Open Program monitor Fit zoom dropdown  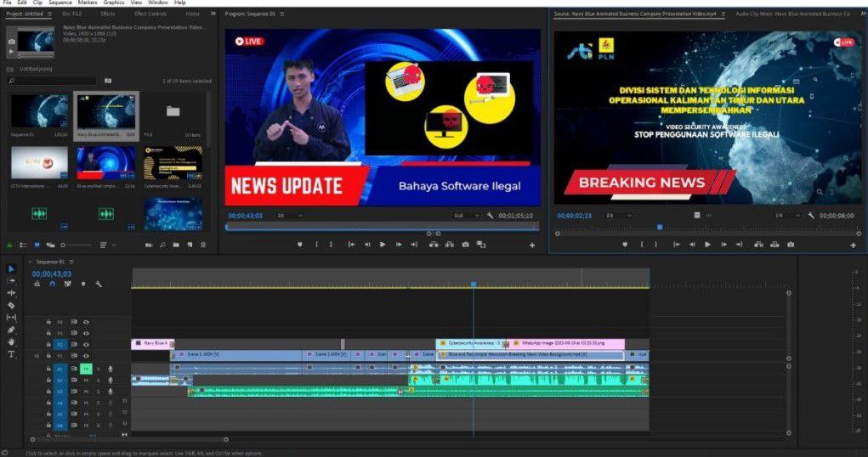289,216
